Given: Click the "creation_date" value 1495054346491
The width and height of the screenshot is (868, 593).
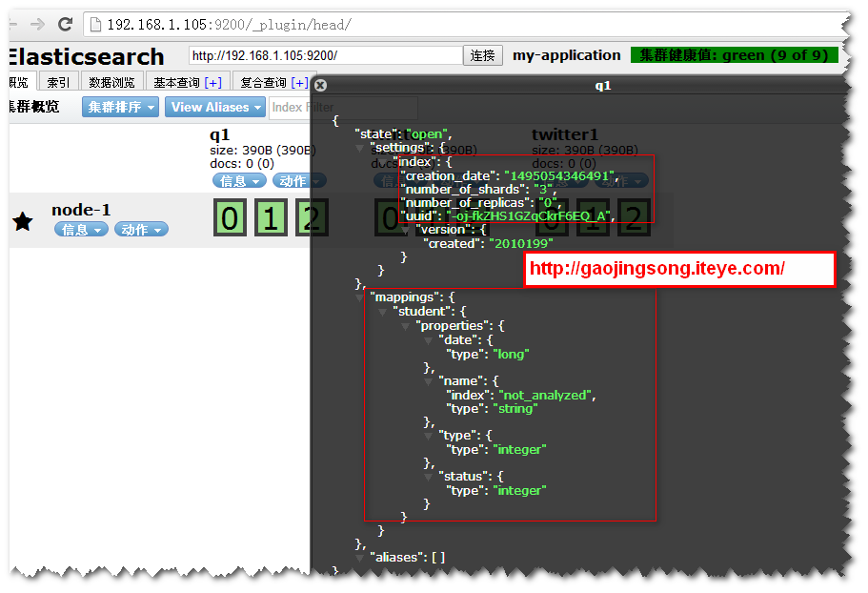Looking at the screenshot, I should point(559,175).
